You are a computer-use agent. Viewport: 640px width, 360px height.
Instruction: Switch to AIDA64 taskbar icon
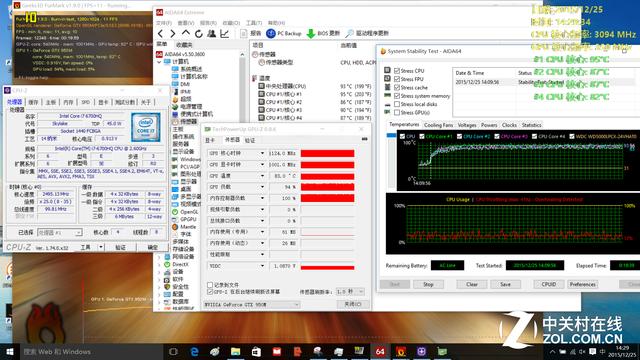pyautogui.click(x=380, y=351)
